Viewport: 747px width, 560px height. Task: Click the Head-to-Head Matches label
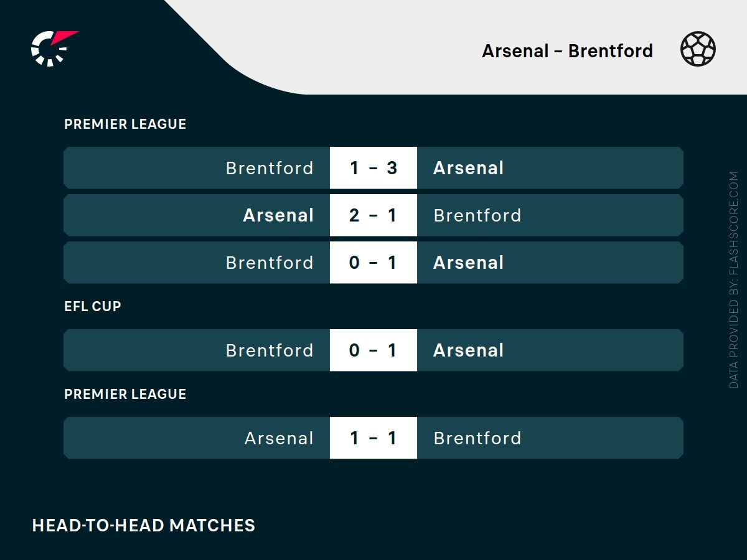[144, 525]
